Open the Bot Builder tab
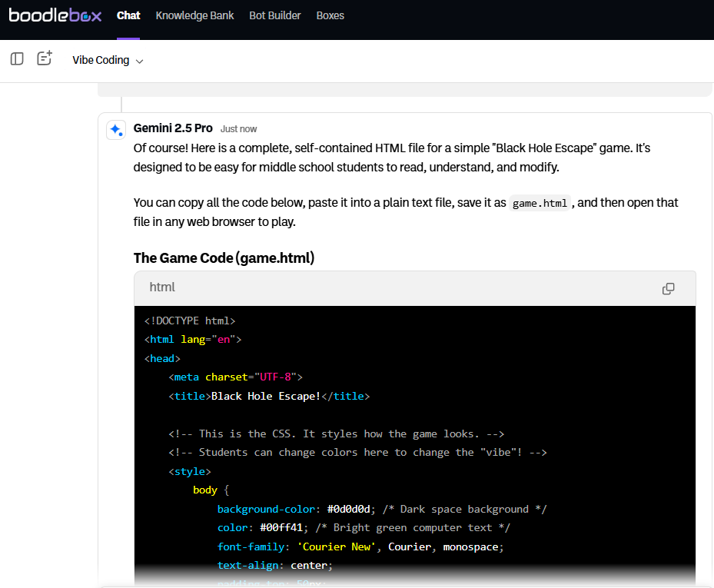Image resolution: width=714 pixels, height=588 pixels. point(275,15)
